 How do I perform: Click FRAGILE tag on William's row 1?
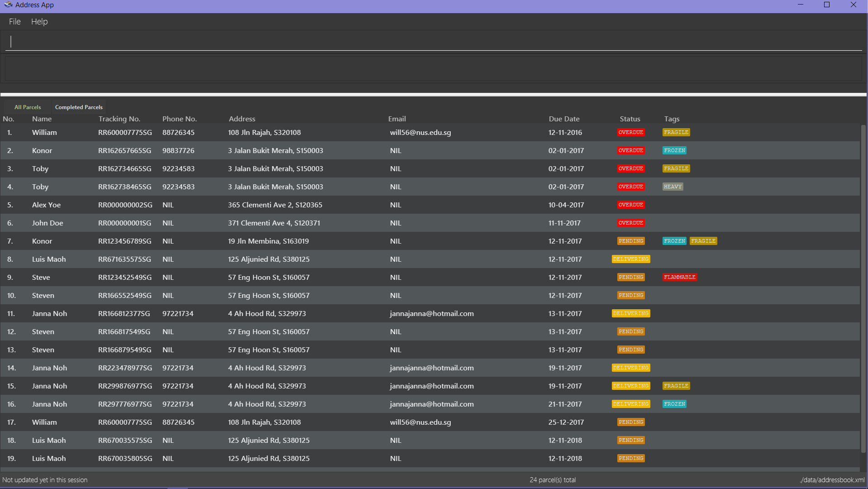(x=676, y=133)
